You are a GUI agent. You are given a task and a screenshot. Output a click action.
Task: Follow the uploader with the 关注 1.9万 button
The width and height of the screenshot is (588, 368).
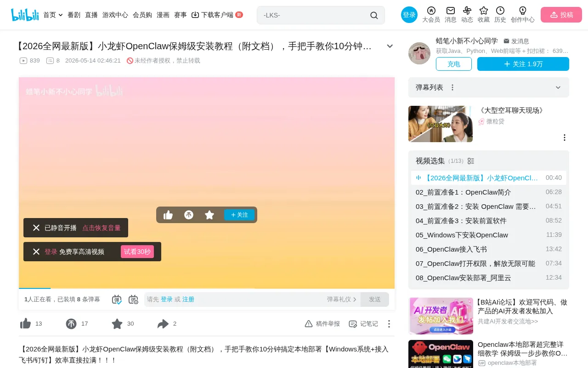523,64
